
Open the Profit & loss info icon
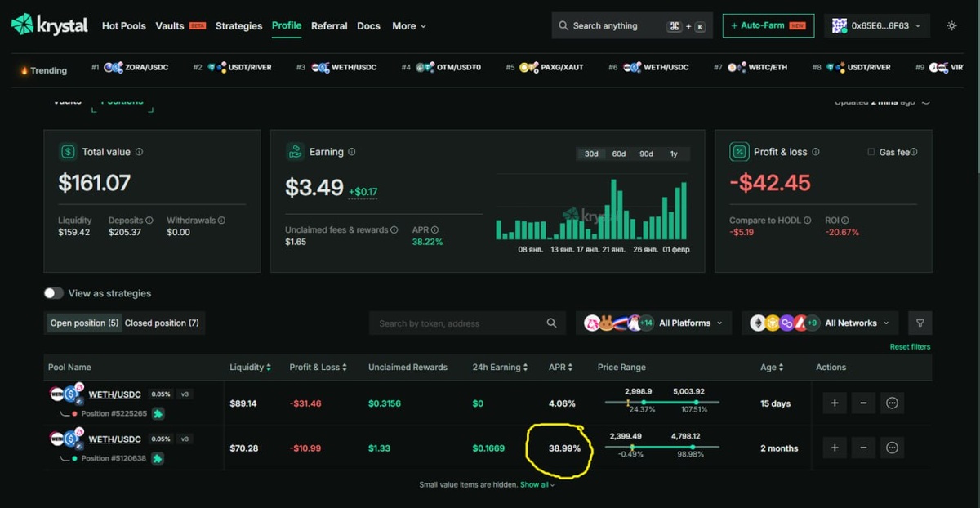pyautogui.click(x=816, y=152)
